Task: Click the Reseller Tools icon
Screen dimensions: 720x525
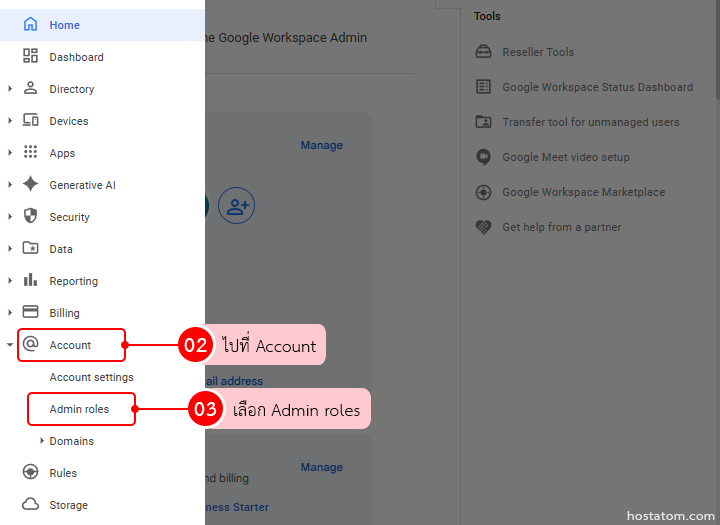Action: click(483, 51)
